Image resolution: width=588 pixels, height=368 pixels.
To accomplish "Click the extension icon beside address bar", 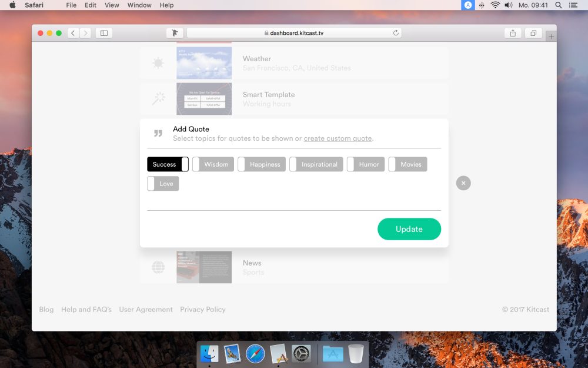I will 175,33.
